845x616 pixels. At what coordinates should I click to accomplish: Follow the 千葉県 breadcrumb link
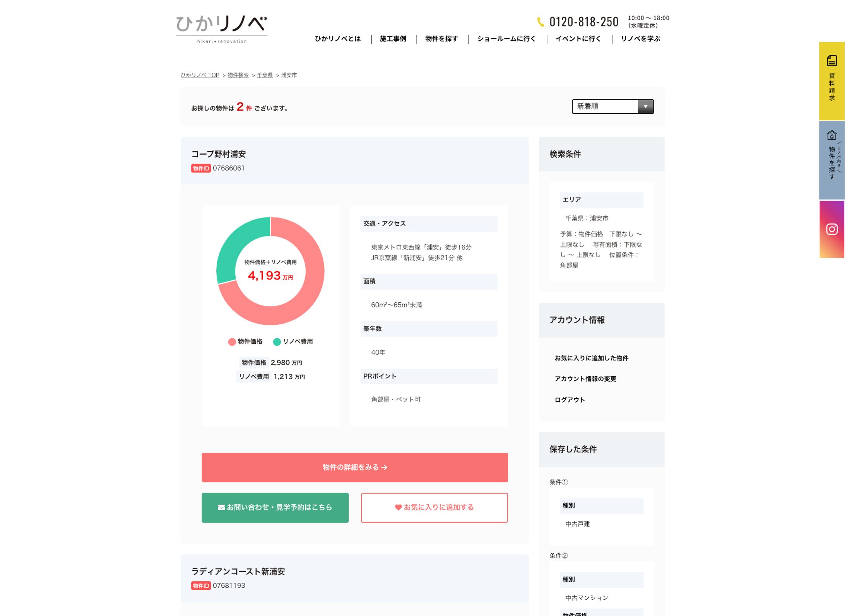pos(265,75)
